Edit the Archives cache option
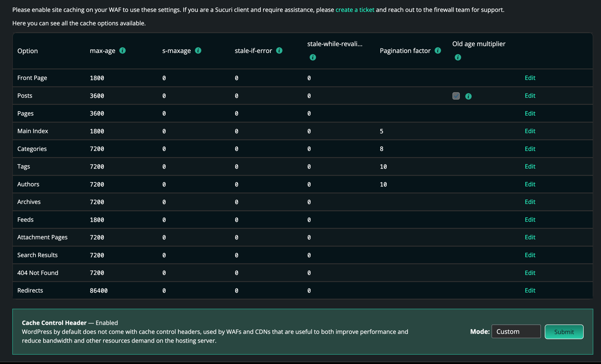Screen dimensions: 601x364 click(530, 202)
